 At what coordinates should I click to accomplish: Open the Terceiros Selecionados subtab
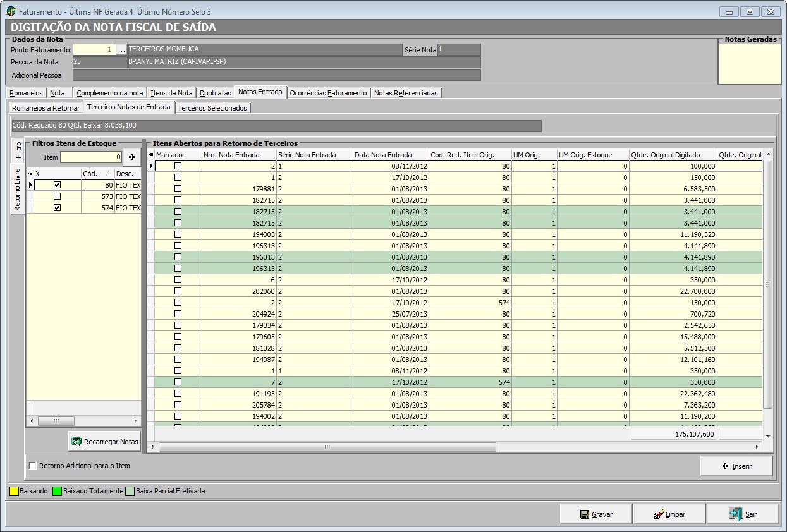pos(212,108)
